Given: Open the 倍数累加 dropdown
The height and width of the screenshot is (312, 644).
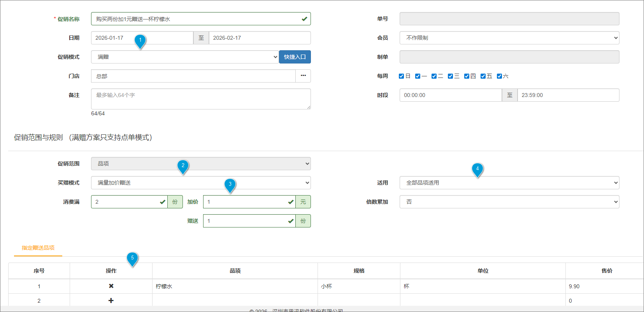Looking at the screenshot, I should tap(509, 202).
